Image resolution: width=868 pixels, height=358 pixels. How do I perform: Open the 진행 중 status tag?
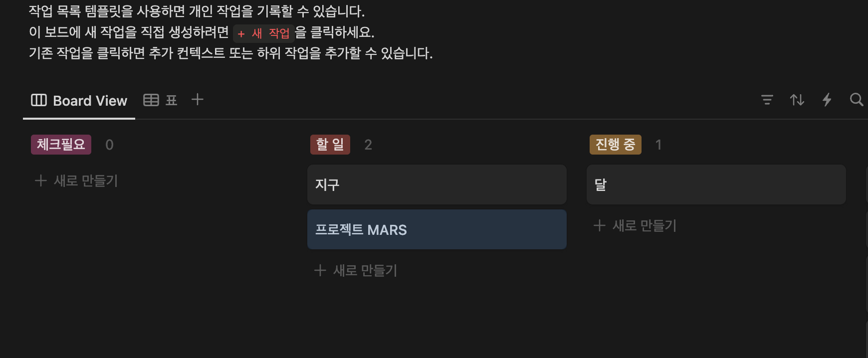click(615, 144)
